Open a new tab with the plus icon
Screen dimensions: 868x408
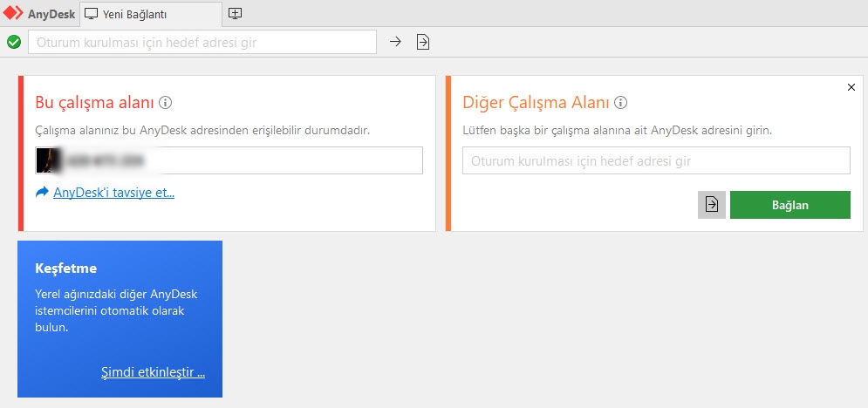[x=235, y=13]
